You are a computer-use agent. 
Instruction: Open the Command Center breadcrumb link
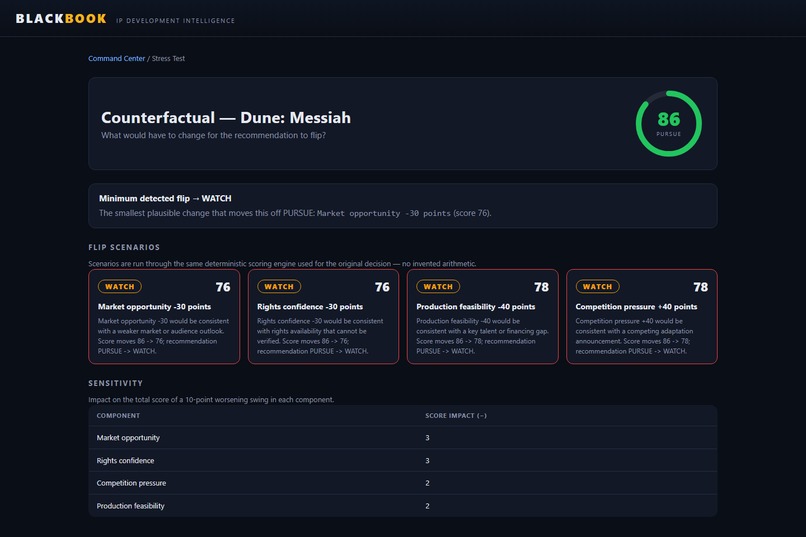116,59
